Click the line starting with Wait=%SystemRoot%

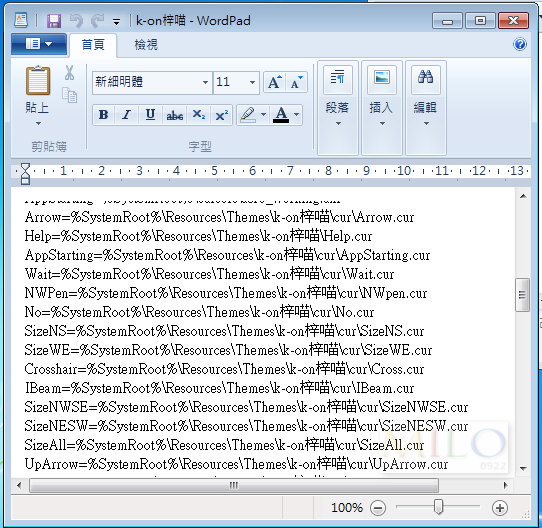pos(209,274)
